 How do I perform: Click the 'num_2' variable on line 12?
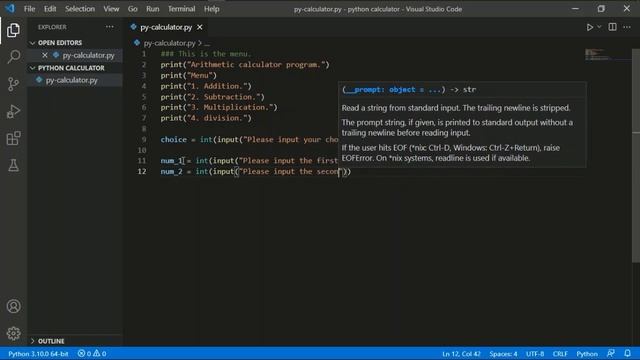click(171, 171)
